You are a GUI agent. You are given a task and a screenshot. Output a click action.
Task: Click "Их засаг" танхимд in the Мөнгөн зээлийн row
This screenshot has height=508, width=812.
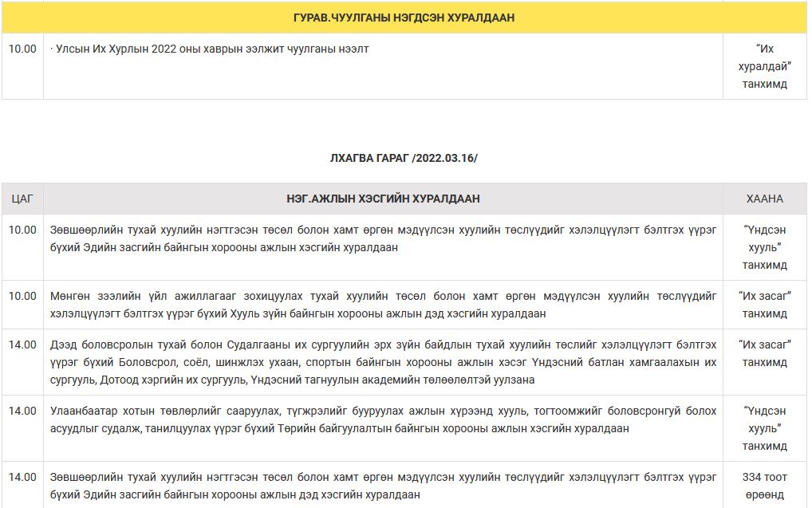[764, 305]
